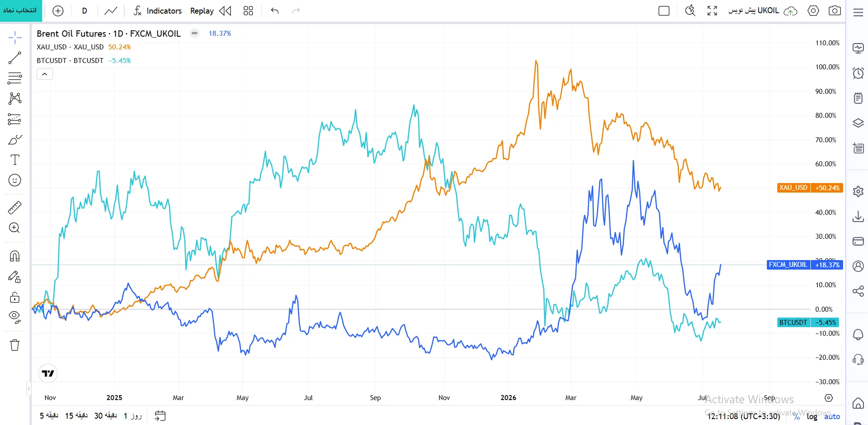Select the trend line drawing tool
The height and width of the screenshot is (425, 868).
tap(15, 58)
